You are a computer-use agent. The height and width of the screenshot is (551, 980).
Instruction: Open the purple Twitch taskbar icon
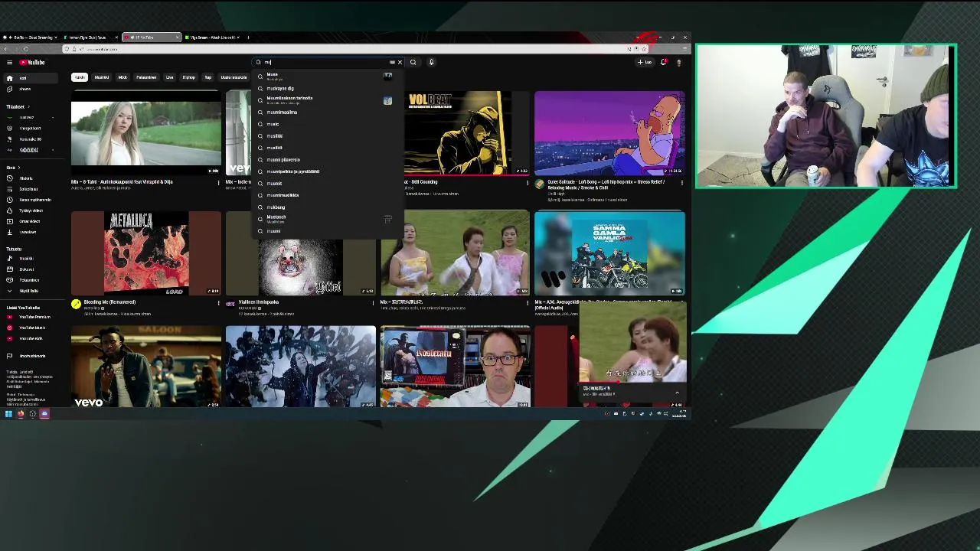pos(44,414)
